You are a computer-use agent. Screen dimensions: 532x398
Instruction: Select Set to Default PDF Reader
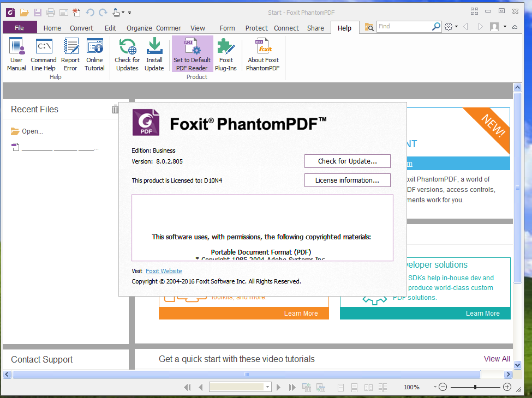click(x=192, y=54)
